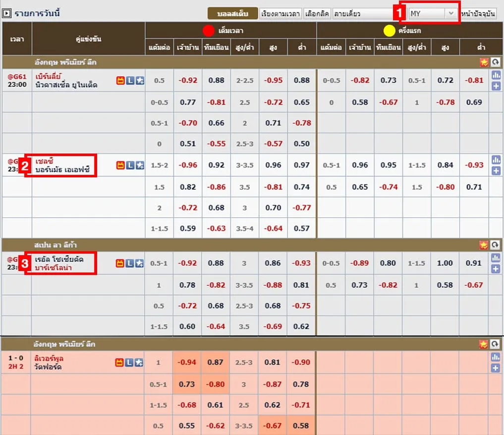
Task: Open live stream icon for Burnley match
Action: pos(120,81)
